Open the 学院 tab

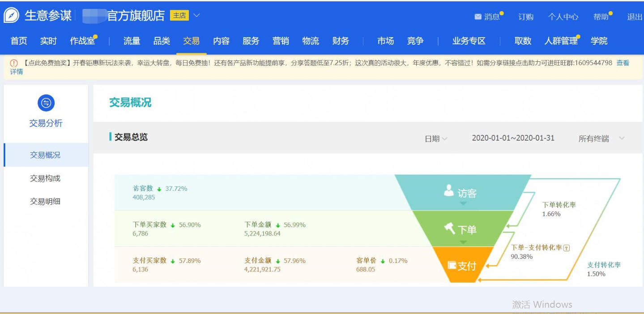coord(599,41)
